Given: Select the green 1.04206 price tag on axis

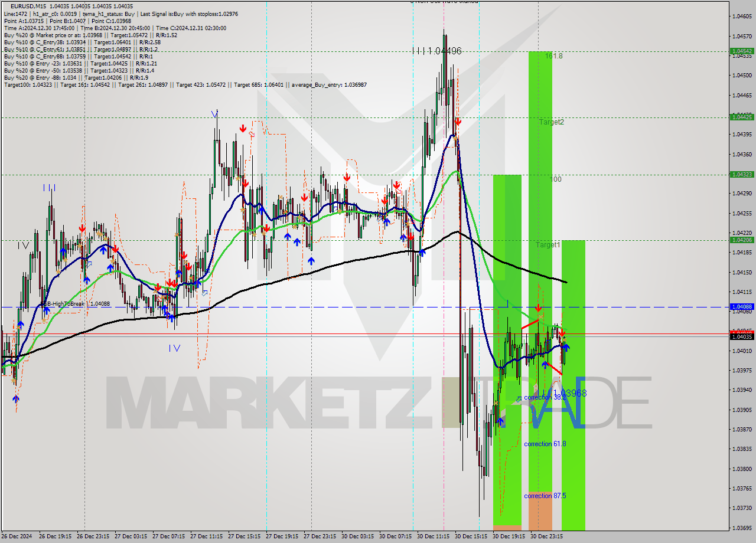Looking at the screenshot, I should [742, 240].
